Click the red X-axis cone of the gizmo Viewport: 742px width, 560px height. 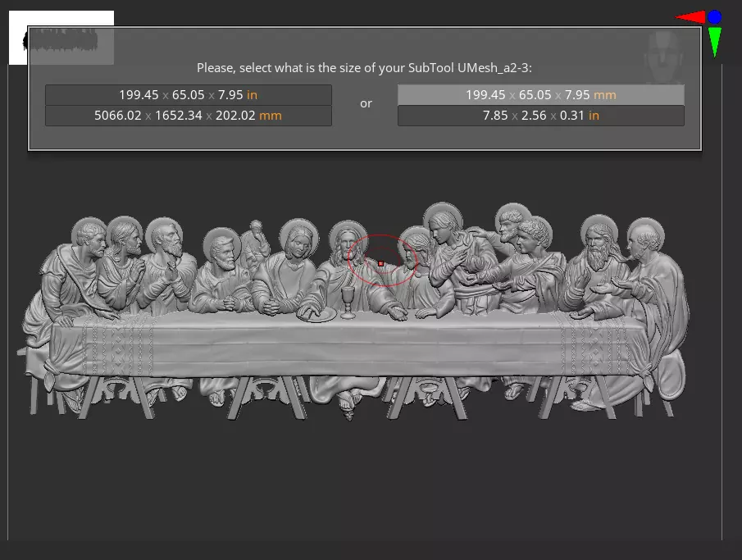[x=690, y=17]
